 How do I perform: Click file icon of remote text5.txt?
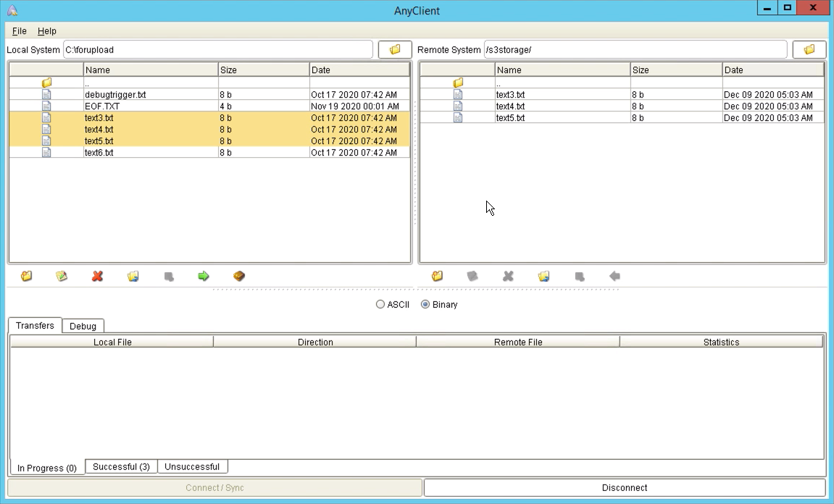458,117
